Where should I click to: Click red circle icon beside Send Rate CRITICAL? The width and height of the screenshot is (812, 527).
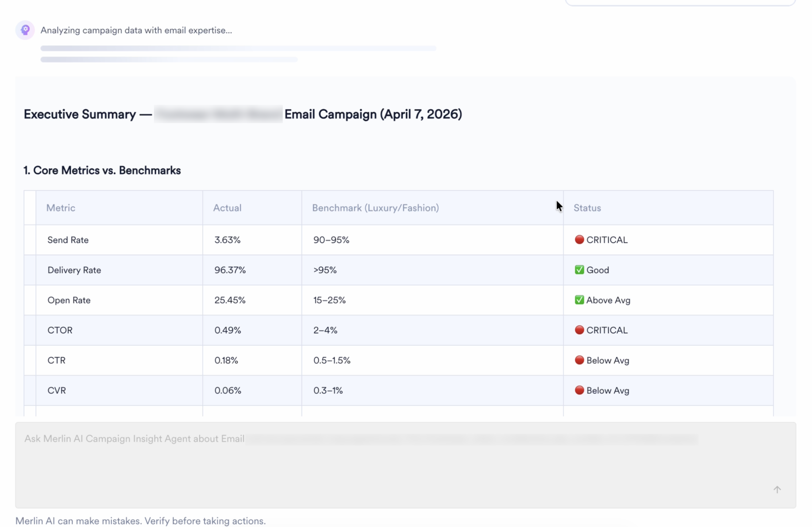click(579, 240)
